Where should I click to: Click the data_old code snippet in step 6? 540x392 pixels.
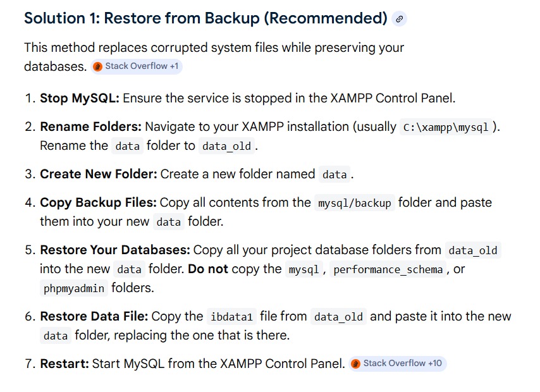point(338,317)
